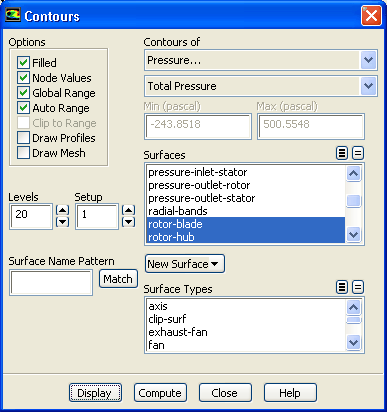Select exhaust-fan in Surface Types list
The height and width of the screenshot is (412, 387).
pyautogui.click(x=246, y=332)
